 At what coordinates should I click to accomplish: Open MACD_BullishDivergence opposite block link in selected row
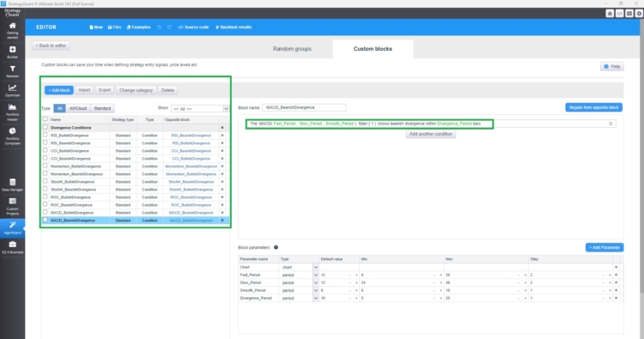click(x=191, y=221)
